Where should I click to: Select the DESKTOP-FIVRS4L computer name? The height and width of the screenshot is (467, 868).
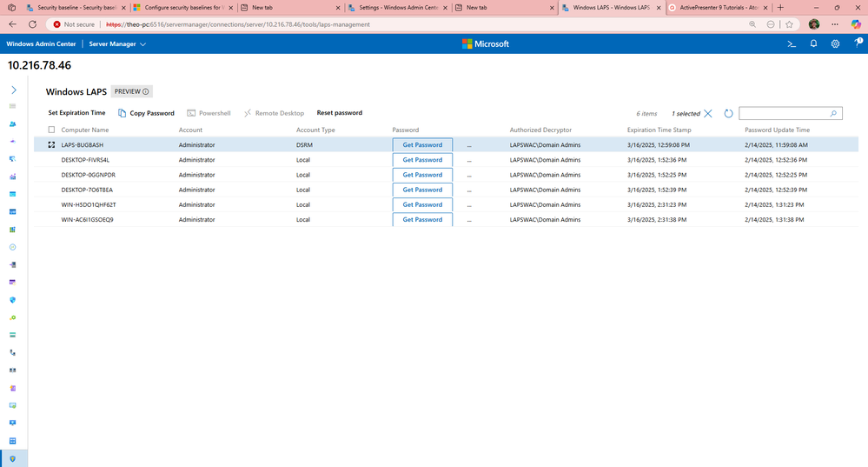click(85, 159)
